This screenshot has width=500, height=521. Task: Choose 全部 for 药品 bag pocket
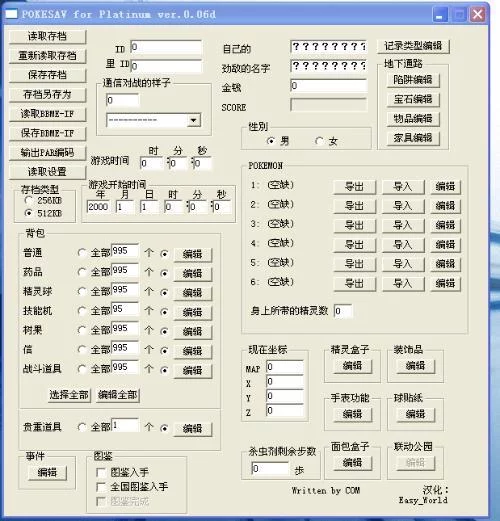click(82, 272)
